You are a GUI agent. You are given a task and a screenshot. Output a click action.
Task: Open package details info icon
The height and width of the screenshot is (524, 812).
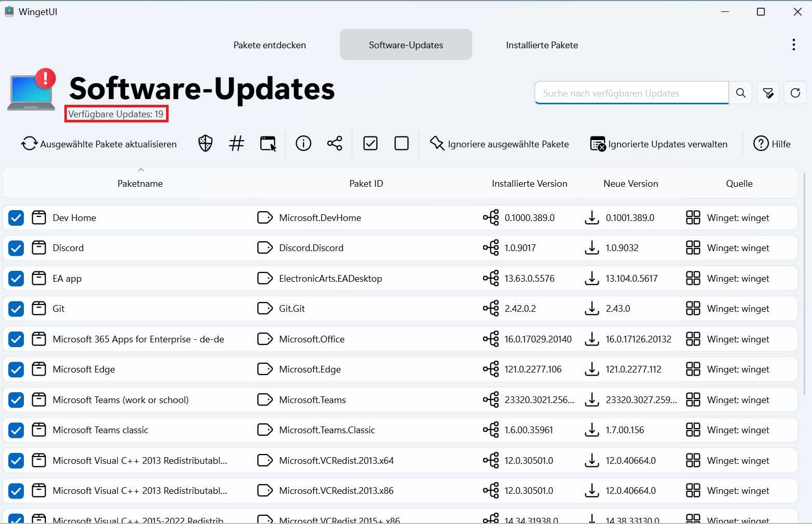point(304,143)
